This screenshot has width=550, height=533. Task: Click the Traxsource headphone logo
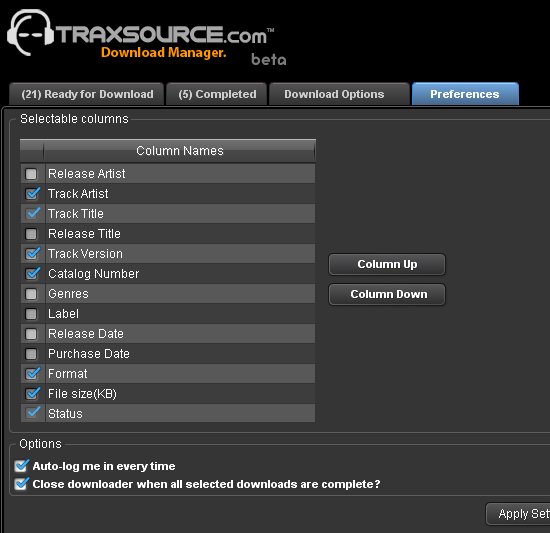[x=30, y=32]
